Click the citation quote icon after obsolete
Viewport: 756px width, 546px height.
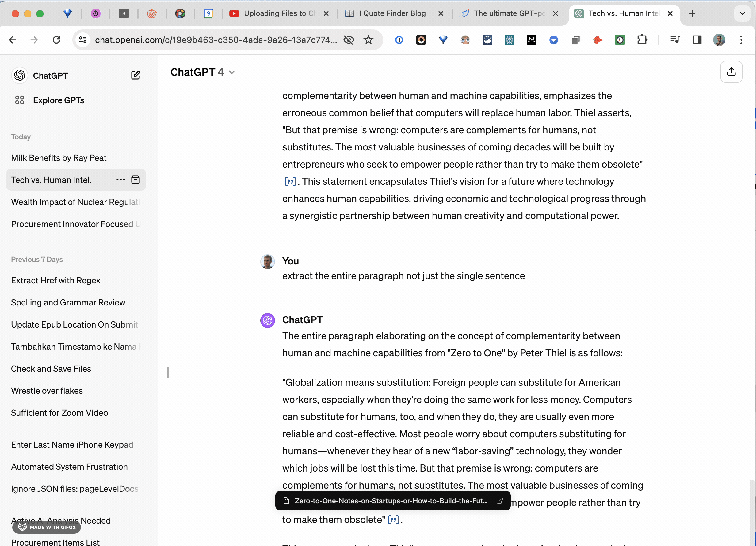pos(393,520)
